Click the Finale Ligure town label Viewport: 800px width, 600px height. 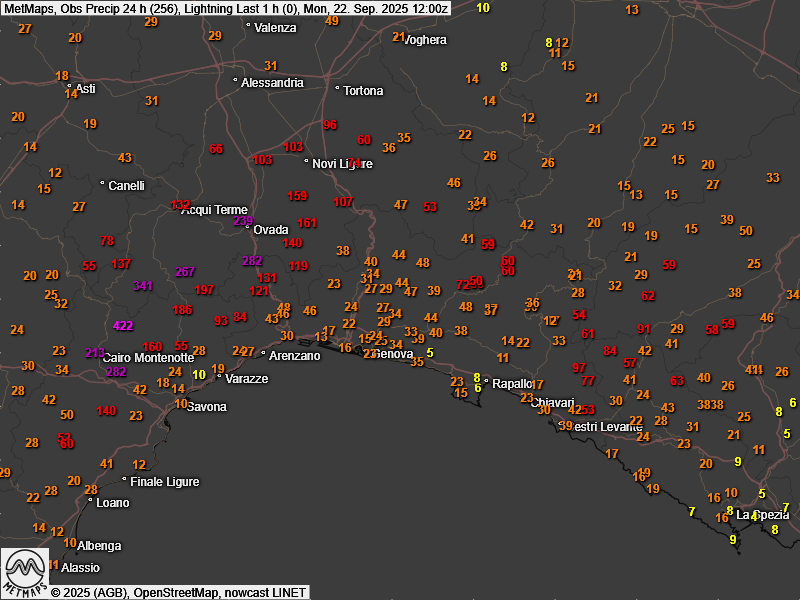click(x=165, y=482)
